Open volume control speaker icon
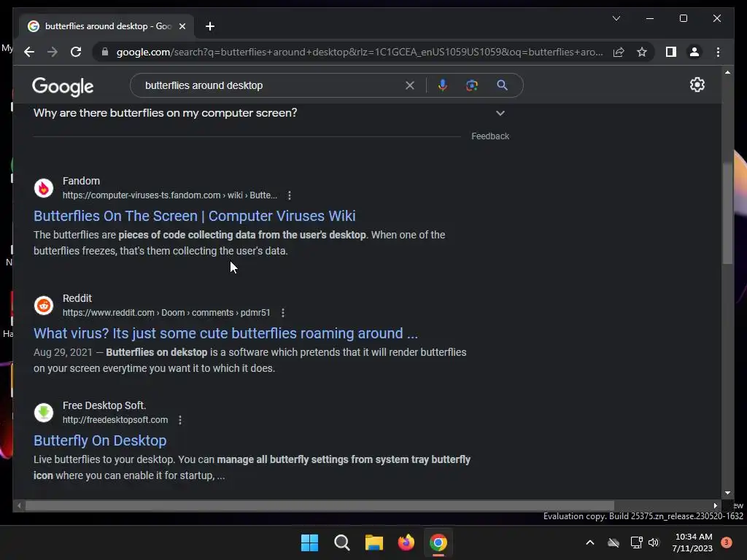 [x=654, y=542]
